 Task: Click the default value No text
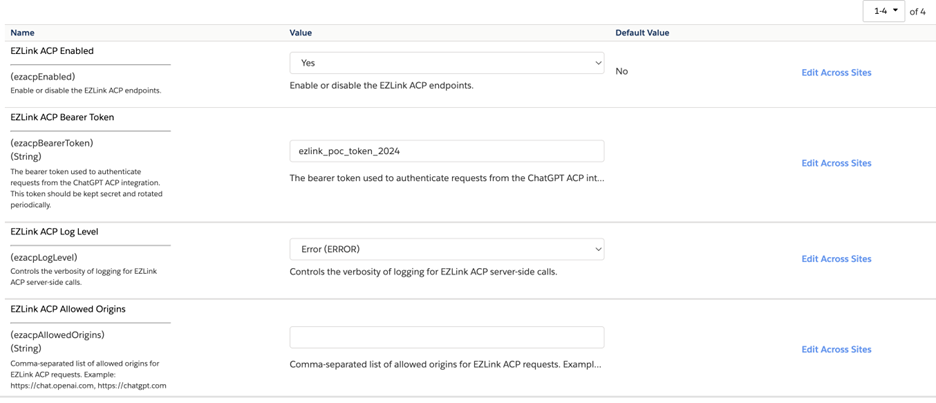[621, 72]
